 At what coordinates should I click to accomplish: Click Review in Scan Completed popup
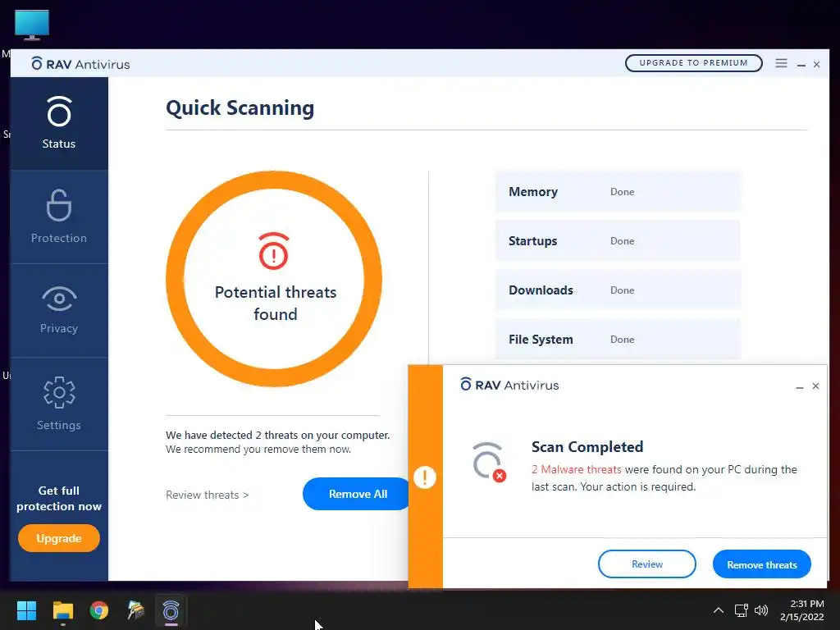(646, 564)
